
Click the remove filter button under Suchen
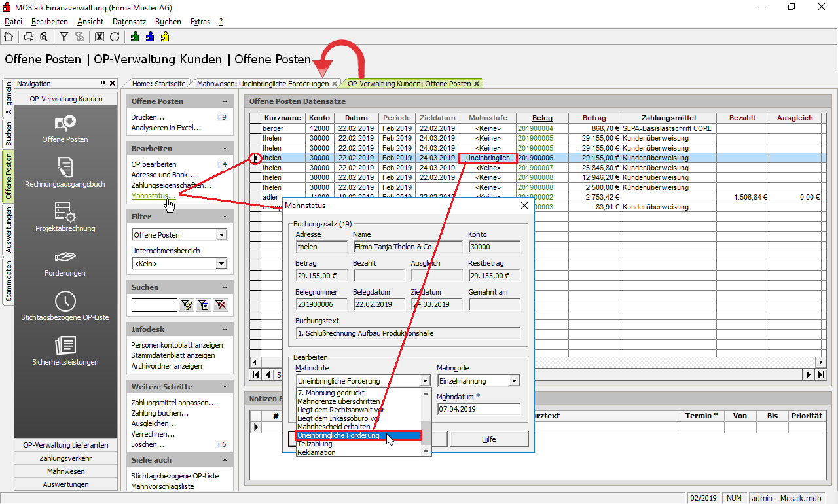[x=220, y=305]
